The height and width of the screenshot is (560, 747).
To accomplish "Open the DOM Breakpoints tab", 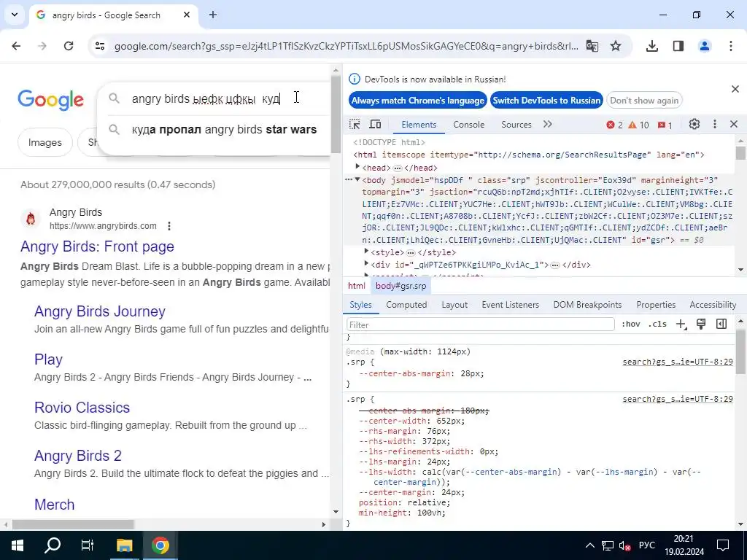I will [587, 305].
